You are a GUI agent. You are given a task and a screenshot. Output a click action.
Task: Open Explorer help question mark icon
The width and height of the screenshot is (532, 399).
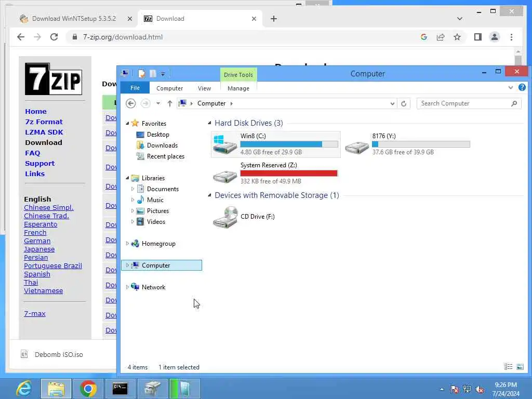coord(522,87)
